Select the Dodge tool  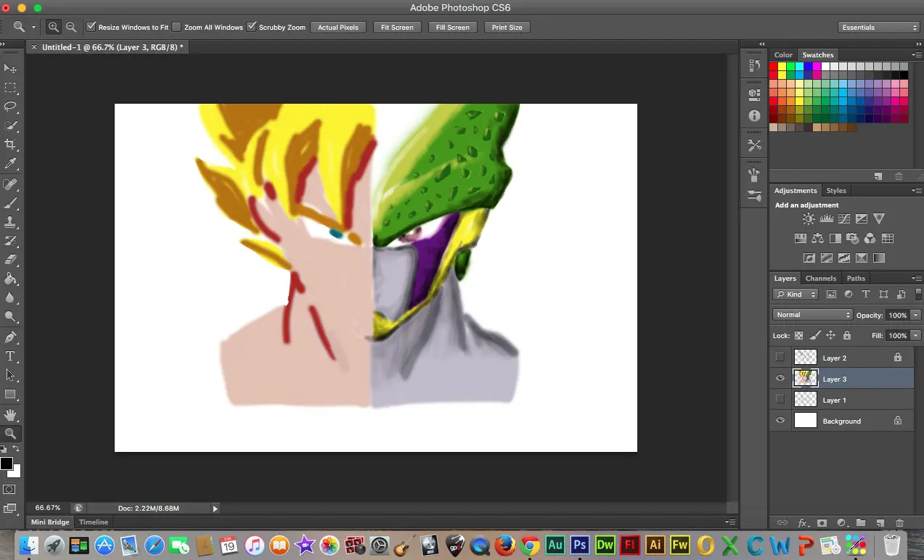10,316
